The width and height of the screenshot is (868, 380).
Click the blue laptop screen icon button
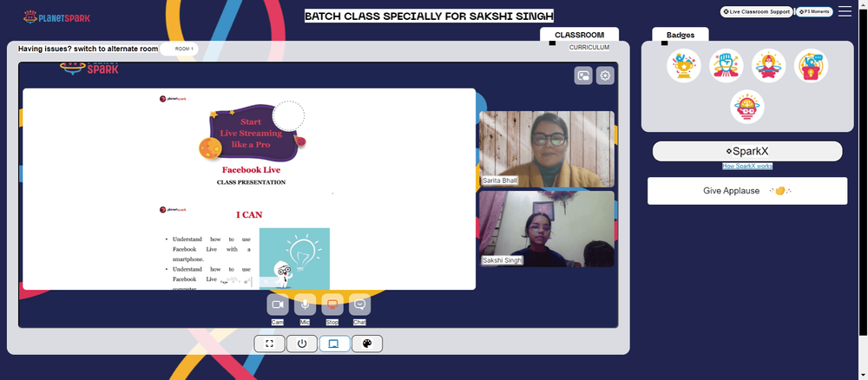[x=334, y=344]
